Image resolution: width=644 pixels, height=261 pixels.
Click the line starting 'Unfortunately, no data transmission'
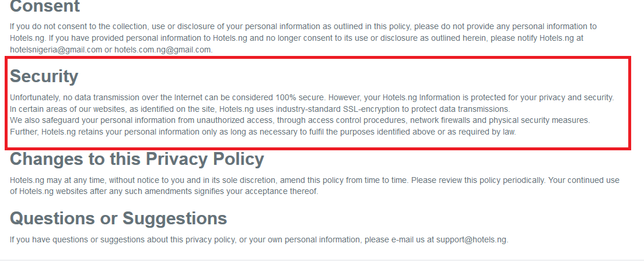click(311, 98)
